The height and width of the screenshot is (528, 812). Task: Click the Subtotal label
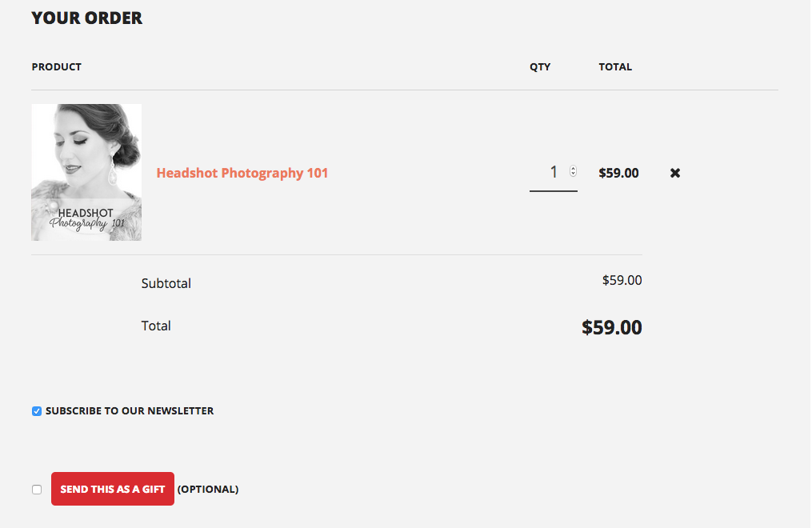coord(166,284)
